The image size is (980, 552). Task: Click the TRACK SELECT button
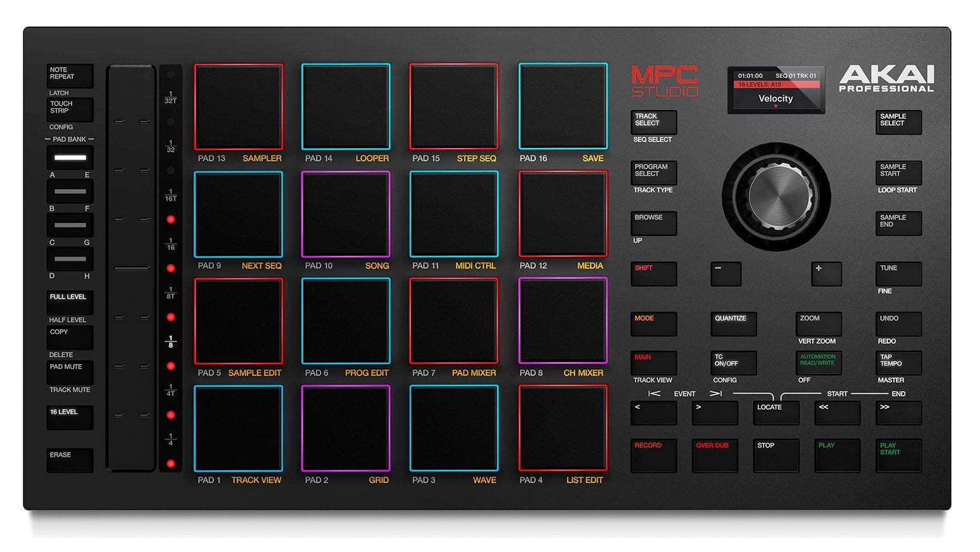654,122
